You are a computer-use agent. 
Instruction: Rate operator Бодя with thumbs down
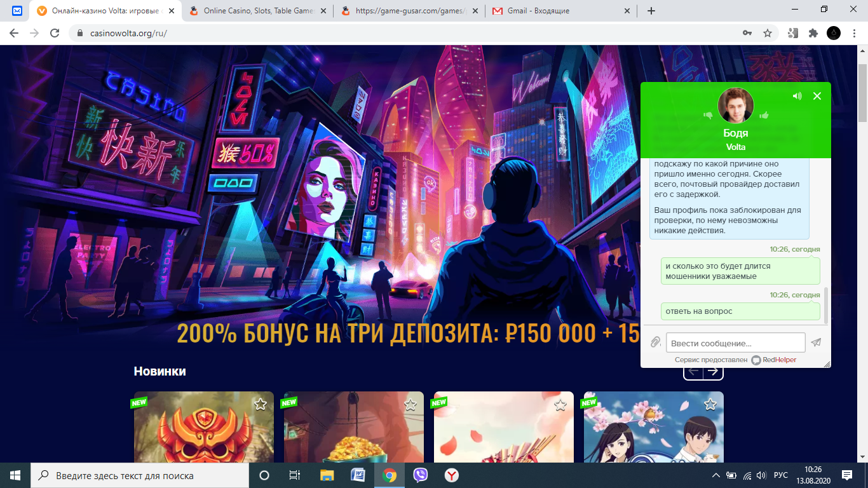(x=709, y=115)
